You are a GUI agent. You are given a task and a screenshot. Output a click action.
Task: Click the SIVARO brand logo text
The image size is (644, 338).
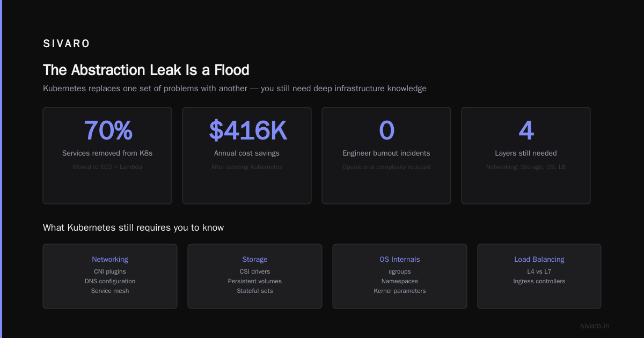tap(67, 44)
